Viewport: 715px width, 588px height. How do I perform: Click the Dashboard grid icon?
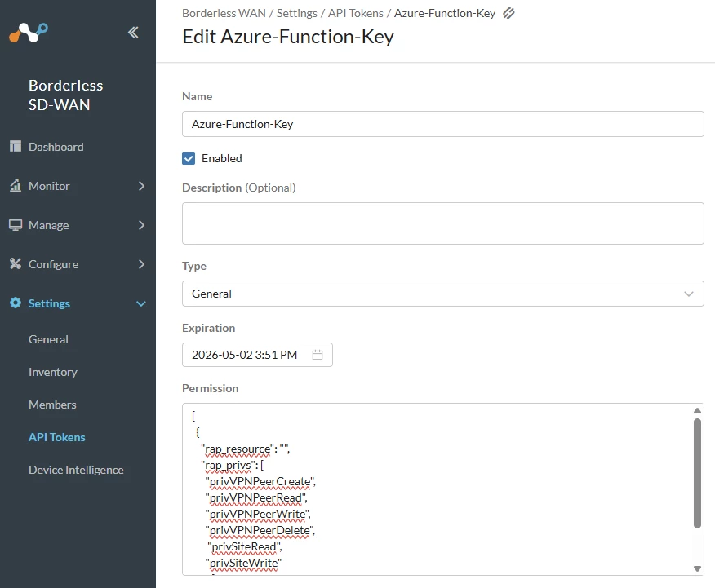[15, 147]
